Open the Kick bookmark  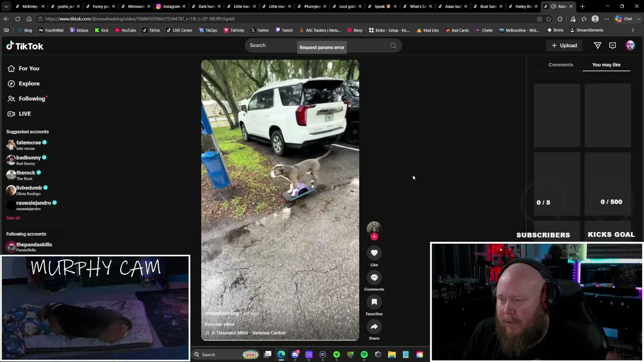click(x=101, y=31)
